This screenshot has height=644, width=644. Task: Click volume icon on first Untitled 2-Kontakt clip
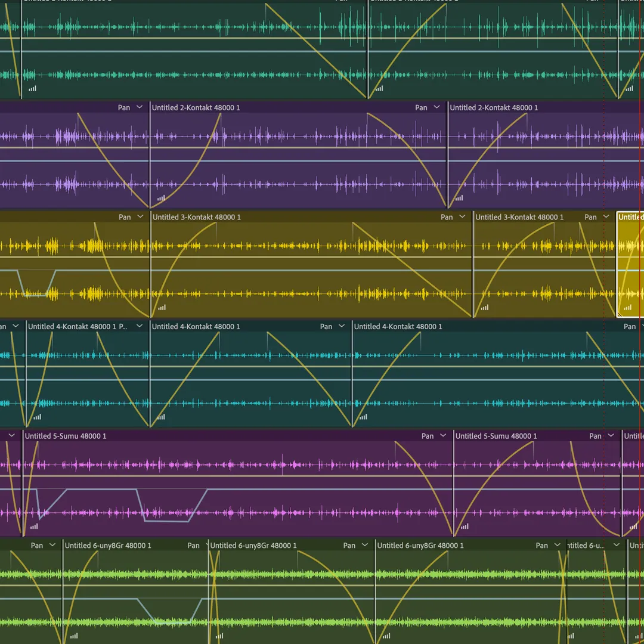coord(161,198)
